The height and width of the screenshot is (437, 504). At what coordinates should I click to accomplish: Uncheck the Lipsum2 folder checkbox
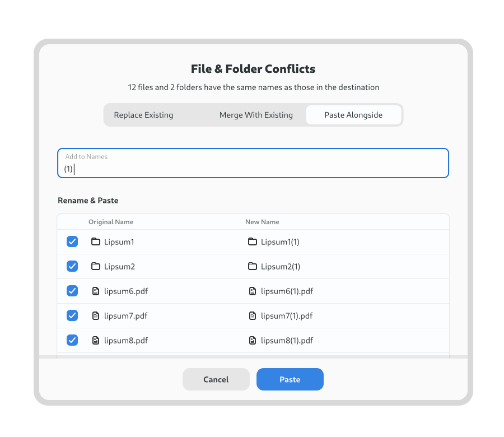[x=72, y=266]
